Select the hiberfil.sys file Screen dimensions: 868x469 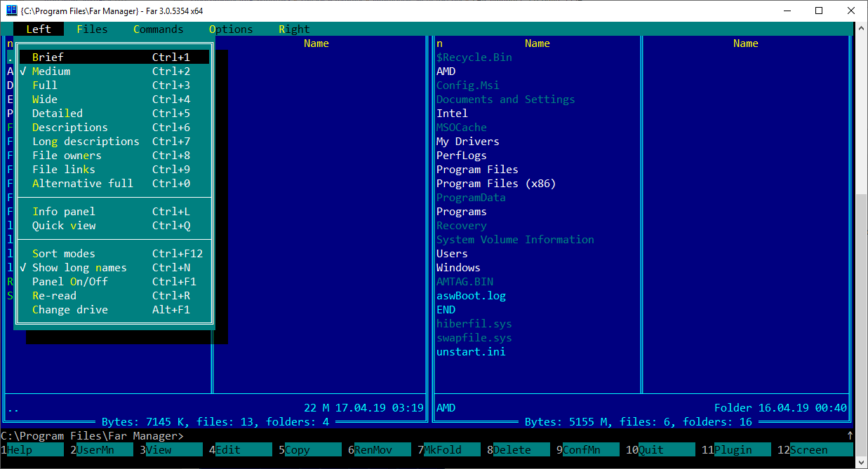click(474, 324)
